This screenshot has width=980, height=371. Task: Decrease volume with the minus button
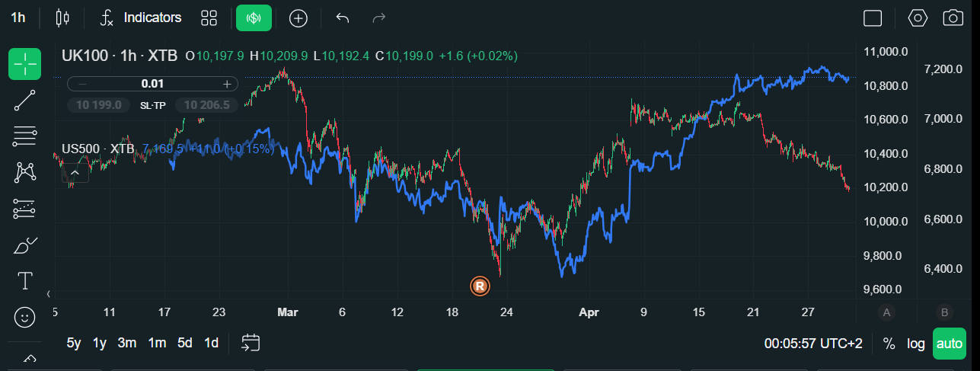tap(82, 84)
